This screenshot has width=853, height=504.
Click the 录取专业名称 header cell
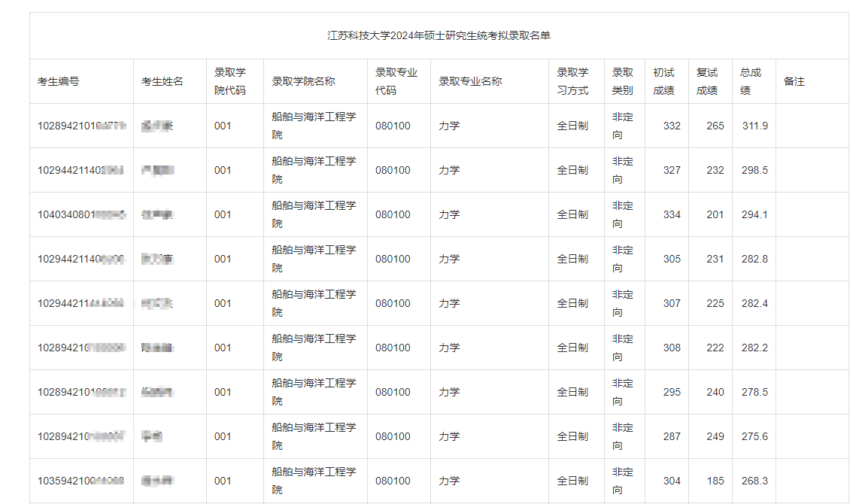tap(470, 81)
